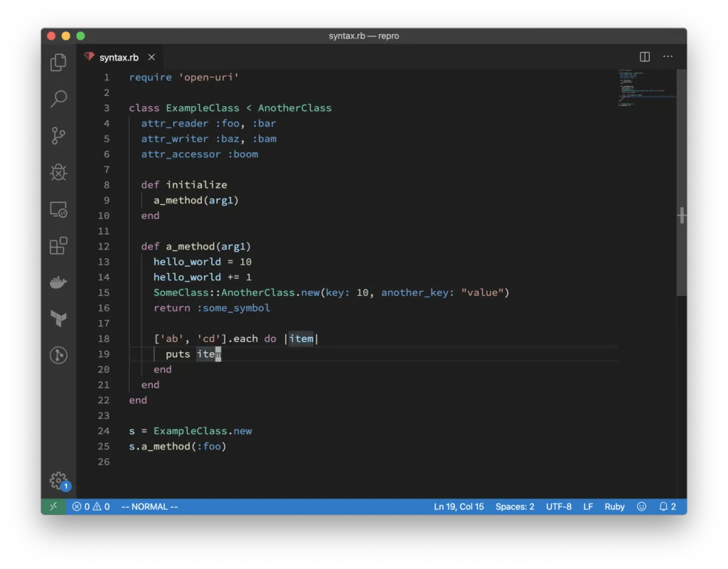Viewport: 728px width, 569px height.
Task: Open the Search view in activity bar
Action: tap(58, 98)
